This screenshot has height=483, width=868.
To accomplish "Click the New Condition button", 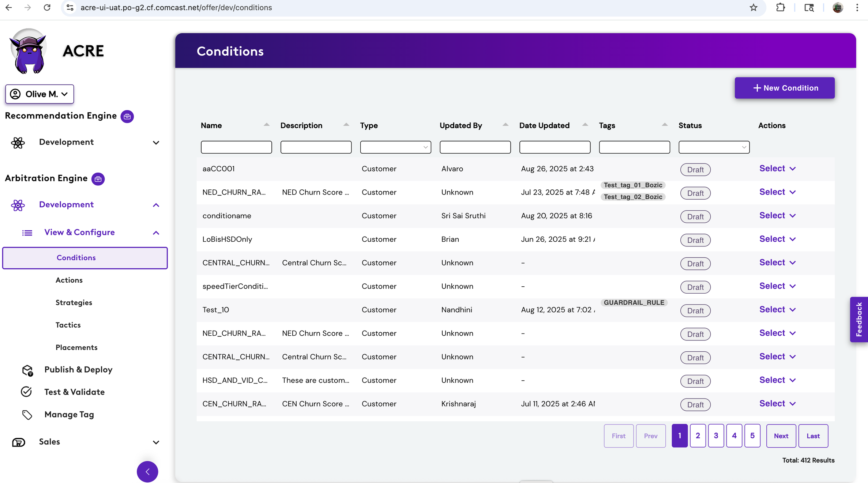I will point(785,88).
